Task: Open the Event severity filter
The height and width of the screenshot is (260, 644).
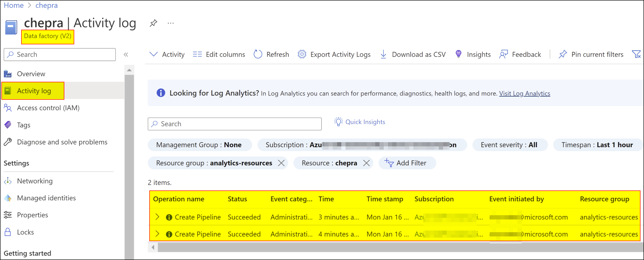Action: tap(509, 145)
